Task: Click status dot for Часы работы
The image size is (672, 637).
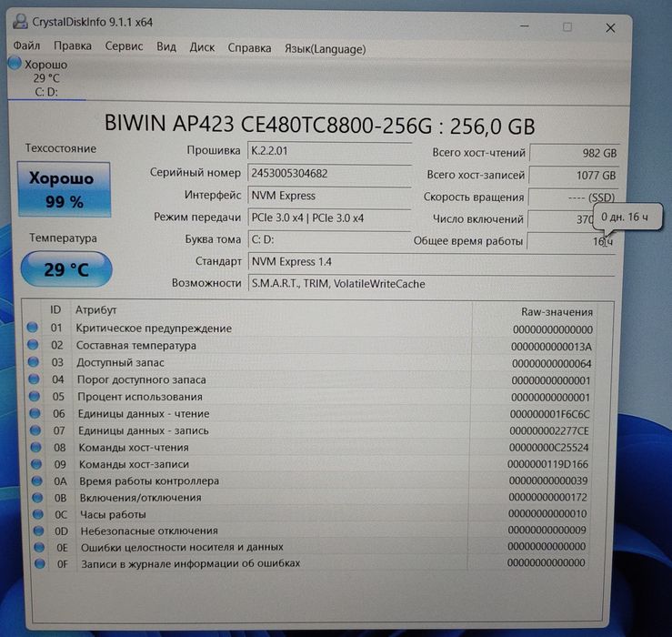Action: coord(38,513)
